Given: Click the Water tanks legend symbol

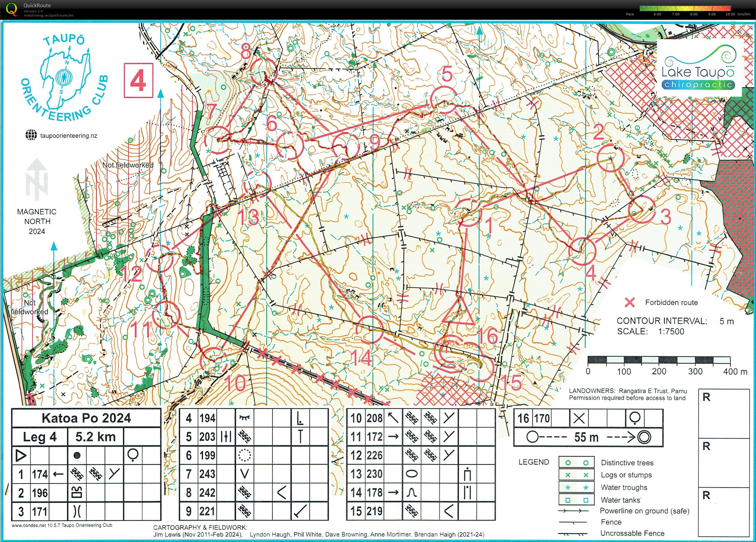Looking at the screenshot, I should 577,500.
